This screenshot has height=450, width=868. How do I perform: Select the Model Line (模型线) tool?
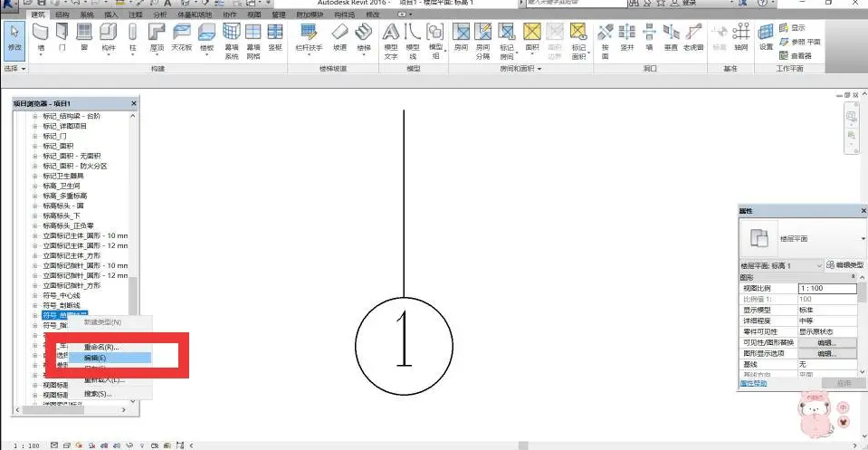click(x=413, y=42)
